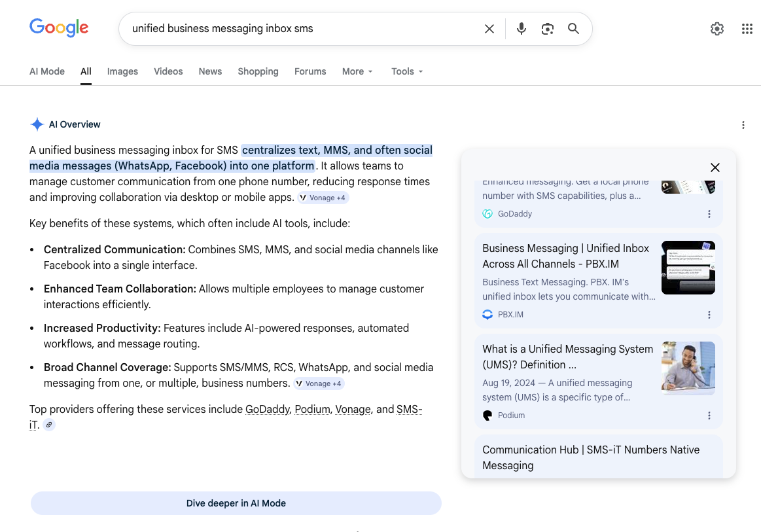Open AI Overview three-dot options menu

(x=743, y=125)
